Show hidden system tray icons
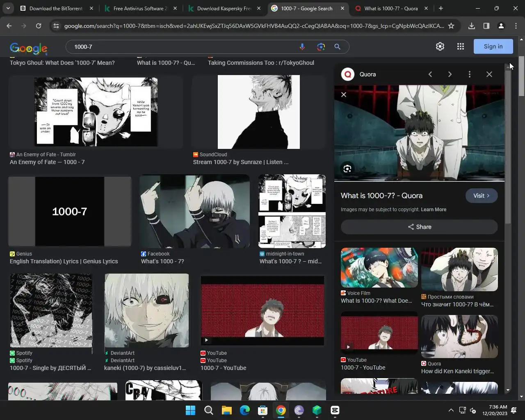Screen dimensions: 525x420 (x=451, y=410)
